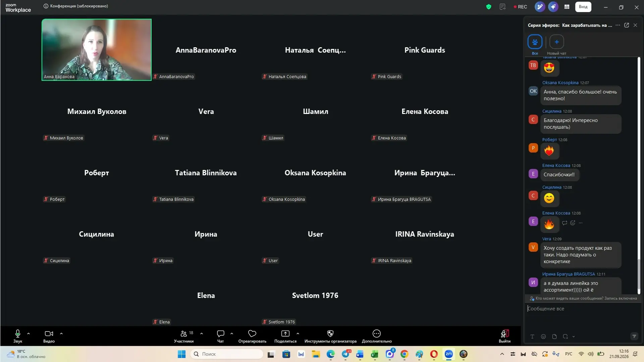
Task: Select Анна Баранова's video thumbnail
Action: 97,50
